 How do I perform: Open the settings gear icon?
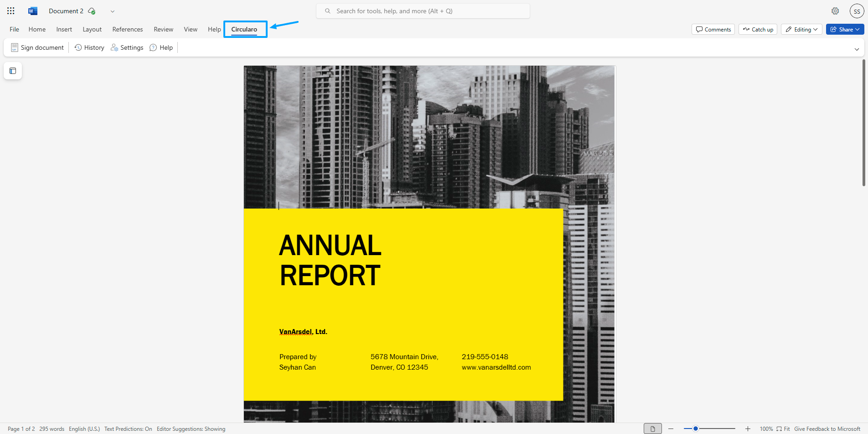point(835,11)
